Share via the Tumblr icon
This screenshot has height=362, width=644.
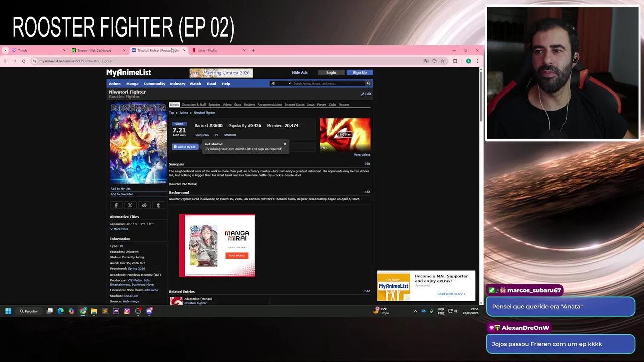(158, 205)
